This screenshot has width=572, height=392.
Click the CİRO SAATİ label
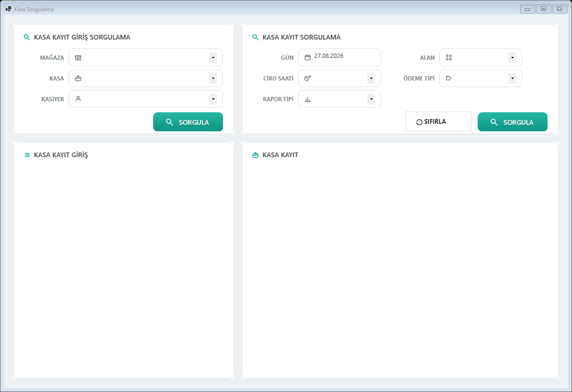coord(278,78)
